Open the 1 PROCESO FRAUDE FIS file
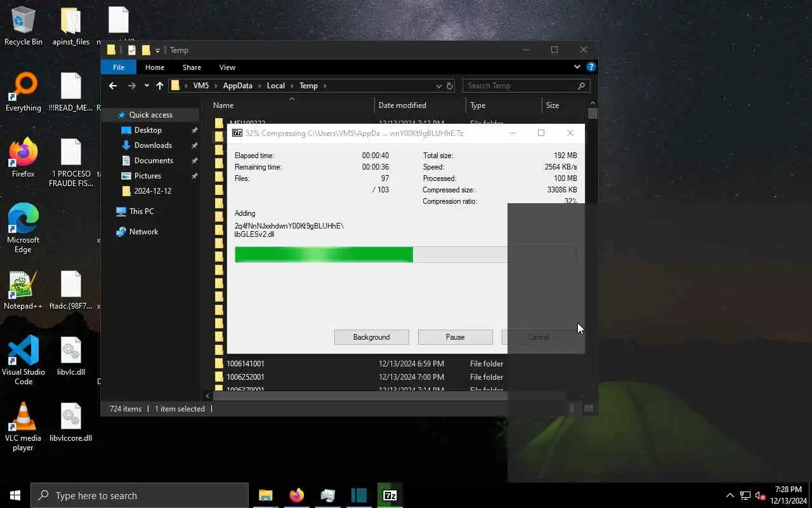Screen dimensions: 812x508 (70, 163)
